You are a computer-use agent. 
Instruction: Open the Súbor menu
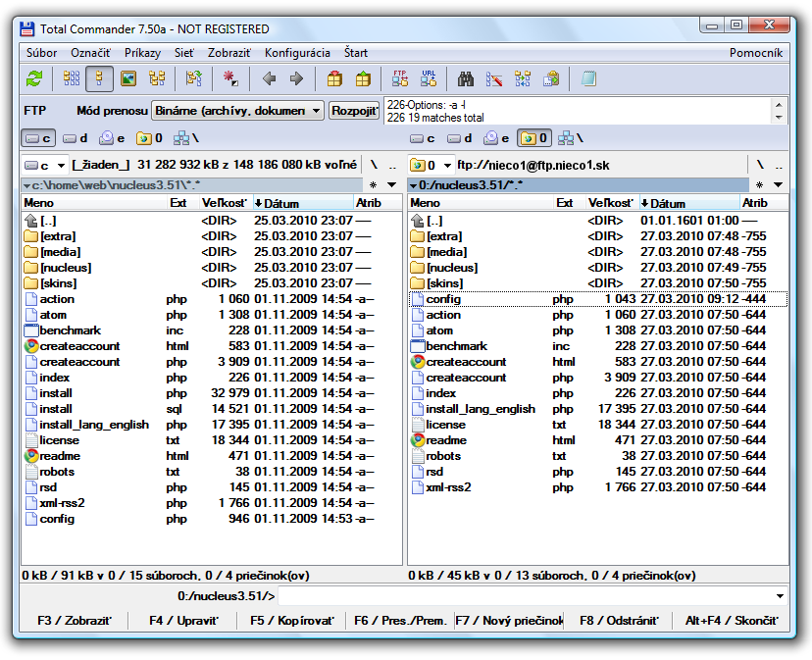(42, 53)
